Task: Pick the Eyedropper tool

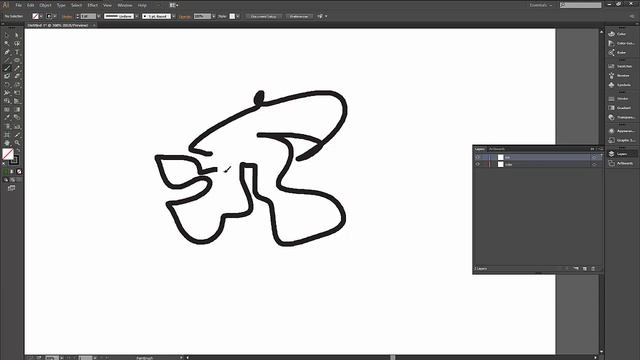Action: pos(7,118)
